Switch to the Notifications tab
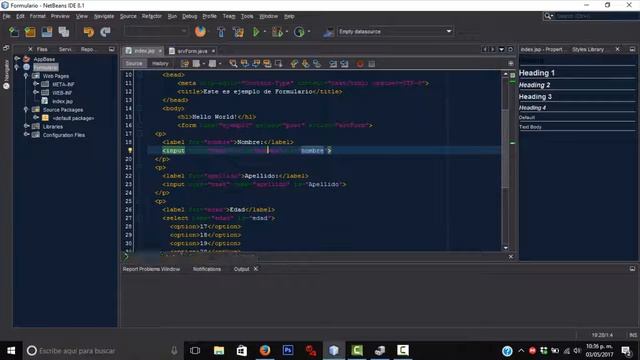The height and width of the screenshot is (360, 640). pyautogui.click(x=207, y=269)
